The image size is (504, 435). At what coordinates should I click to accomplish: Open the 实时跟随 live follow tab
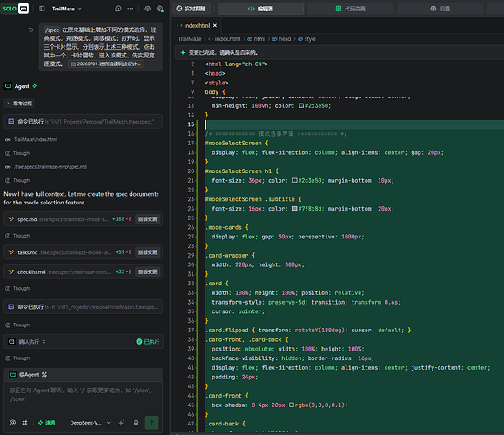click(x=192, y=9)
